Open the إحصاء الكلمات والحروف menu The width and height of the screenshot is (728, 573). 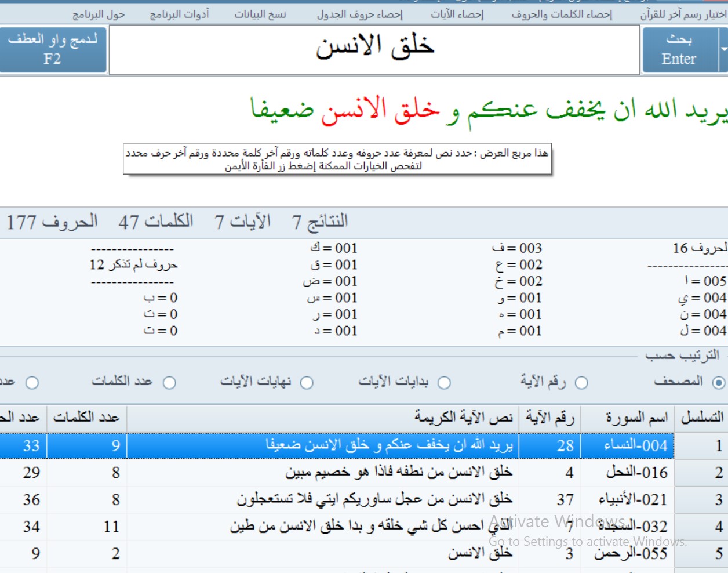[562, 14]
